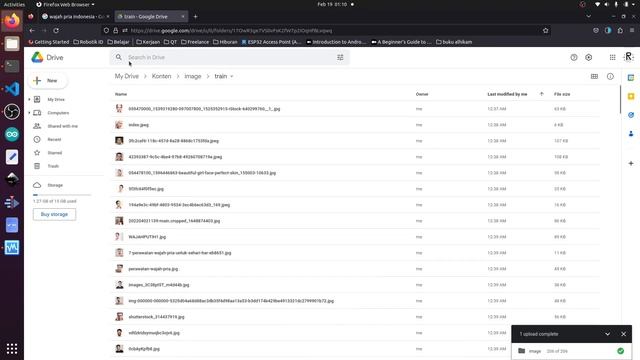The height and width of the screenshot is (360, 640).
Task: Open Recent in the Drive sidebar
Action: click(54, 140)
